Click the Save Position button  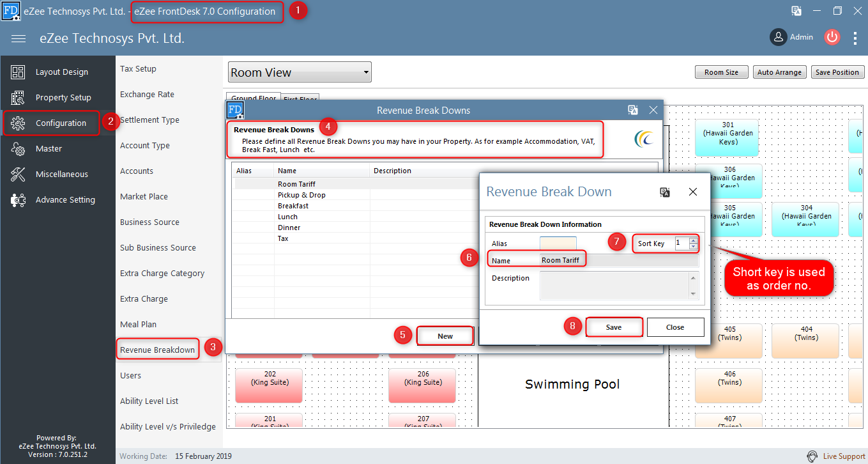pyautogui.click(x=837, y=72)
